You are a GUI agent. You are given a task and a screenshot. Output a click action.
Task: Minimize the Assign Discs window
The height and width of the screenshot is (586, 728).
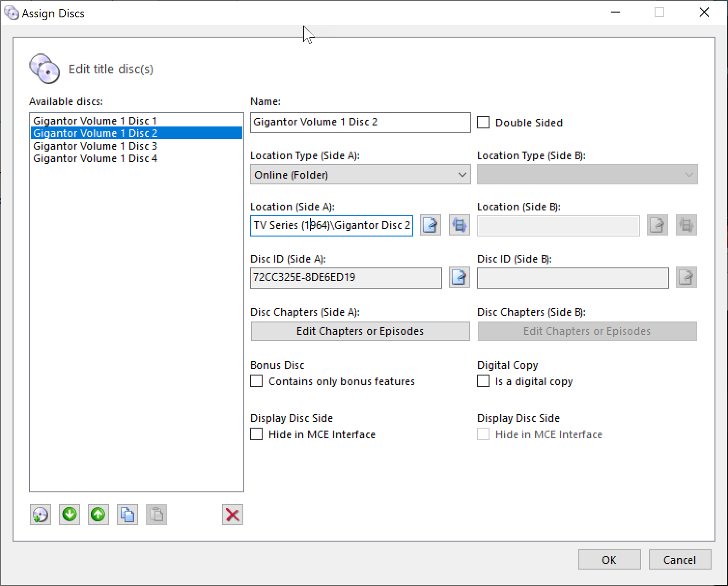(616, 13)
